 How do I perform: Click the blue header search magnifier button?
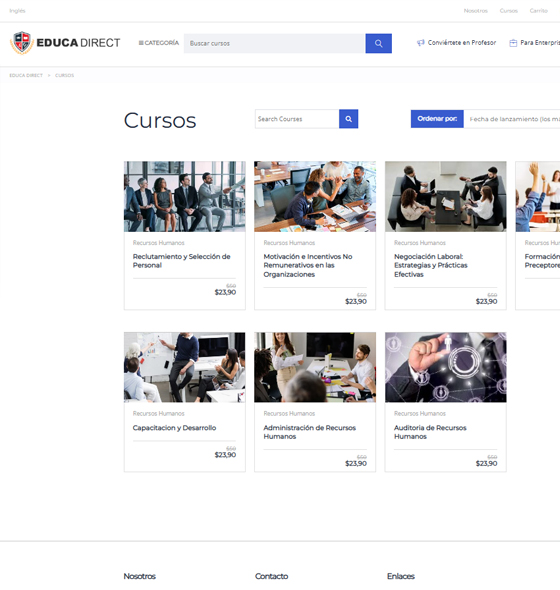tap(378, 43)
